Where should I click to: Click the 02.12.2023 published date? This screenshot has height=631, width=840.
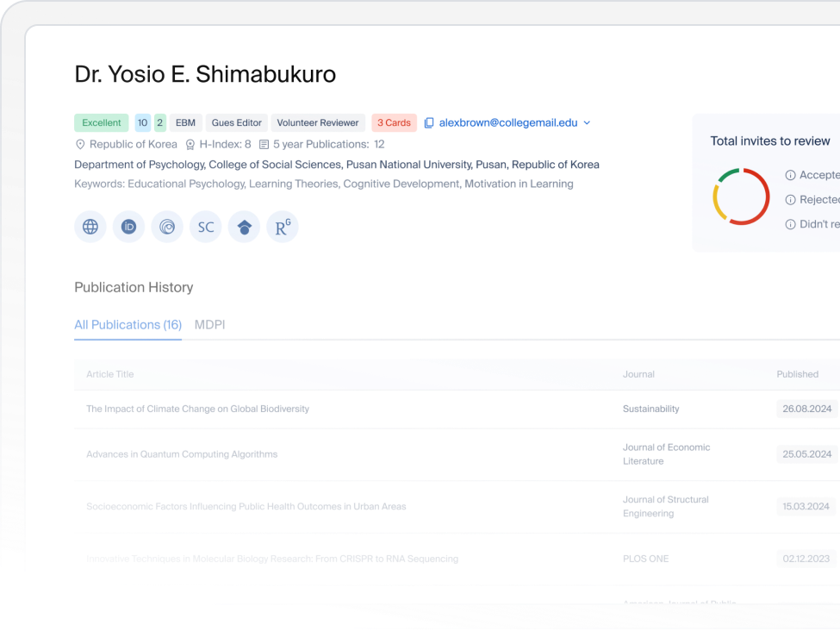click(x=806, y=559)
